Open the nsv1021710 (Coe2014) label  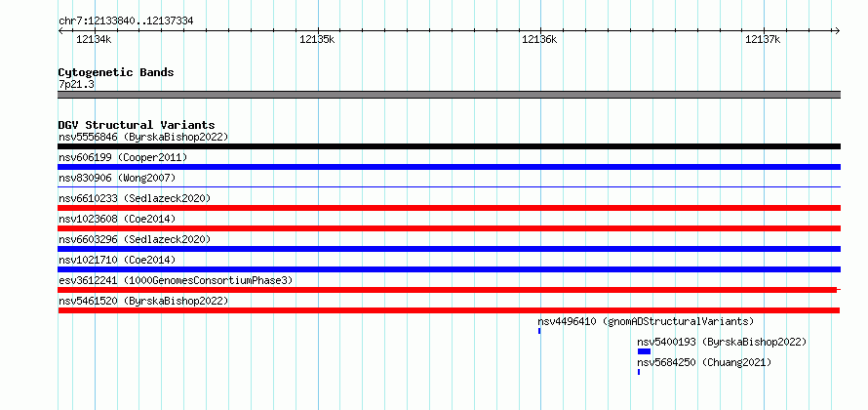click(117, 260)
